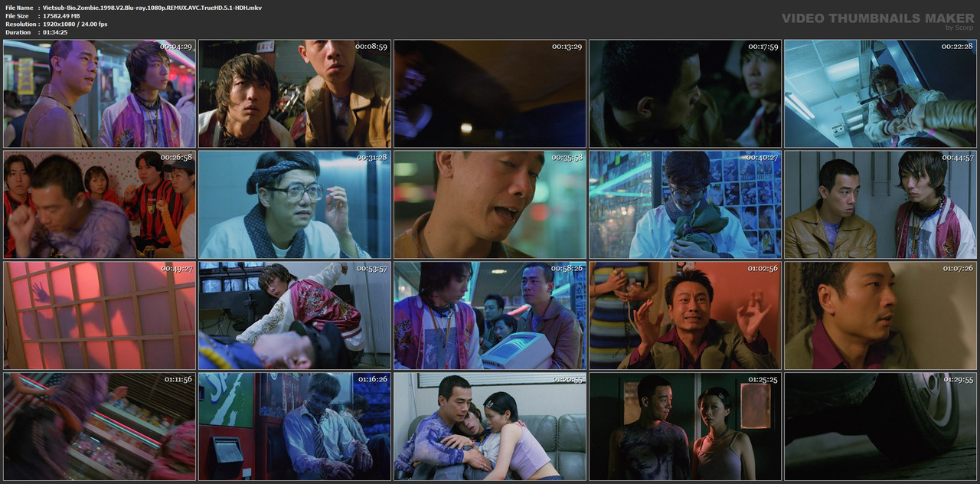The width and height of the screenshot is (980, 484).
Task: Click the thumbnail stamped 01:25:25
Action: point(685,427)
